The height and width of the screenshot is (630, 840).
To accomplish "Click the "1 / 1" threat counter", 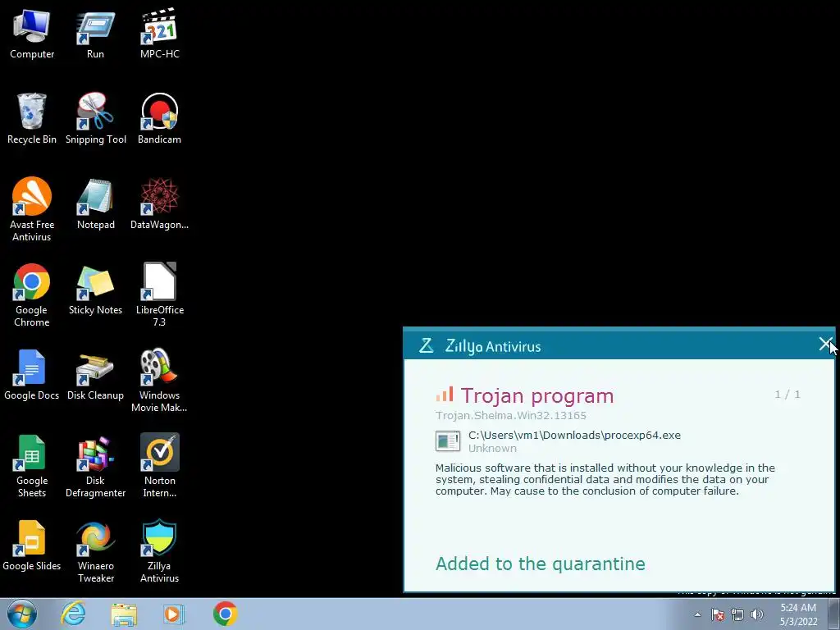I will (787, 395).
